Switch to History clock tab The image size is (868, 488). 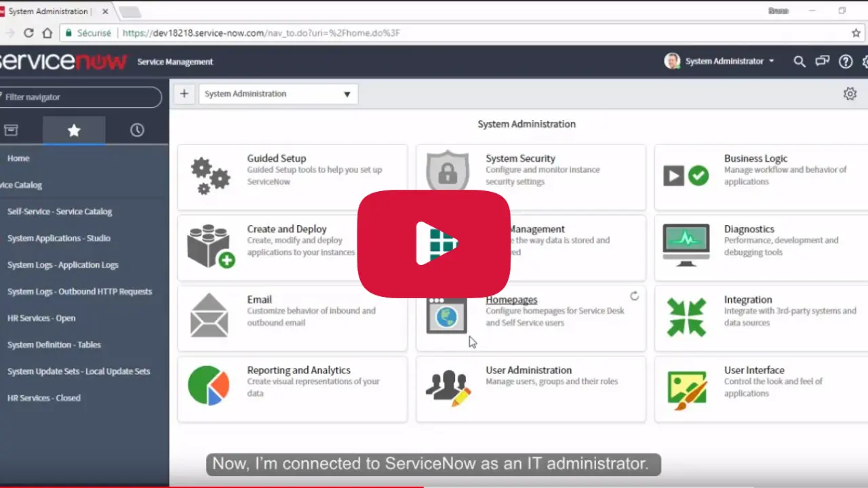[137, 130]
